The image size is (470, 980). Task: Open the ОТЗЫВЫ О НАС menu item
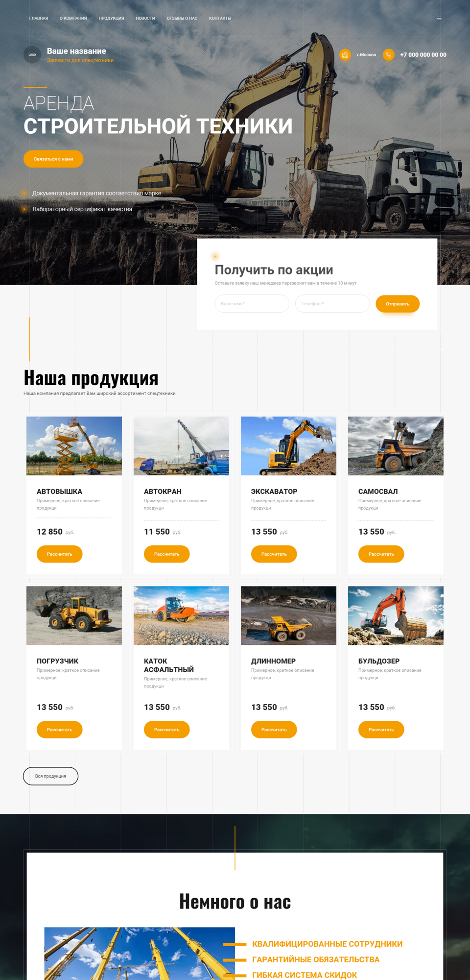tap(182, 18)
